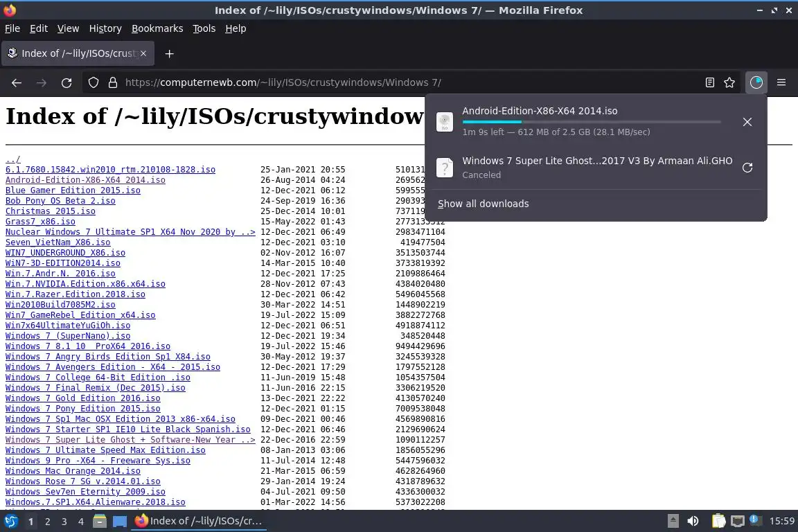Open Windows_9_Pro_-X64 Freeware link

pyautogui.click(x=98, y=460)
